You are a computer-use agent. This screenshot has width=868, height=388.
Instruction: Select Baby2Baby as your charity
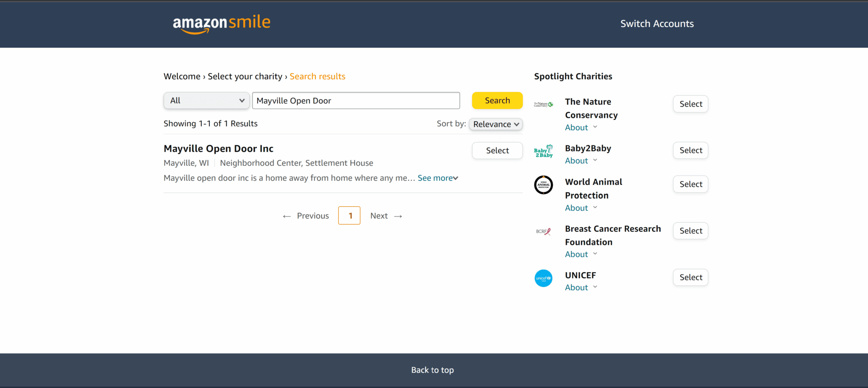(x=690, y=150)
